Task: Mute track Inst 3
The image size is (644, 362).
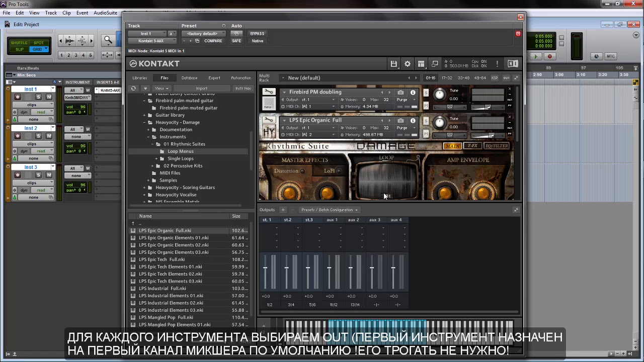Action: pos(49,175)
